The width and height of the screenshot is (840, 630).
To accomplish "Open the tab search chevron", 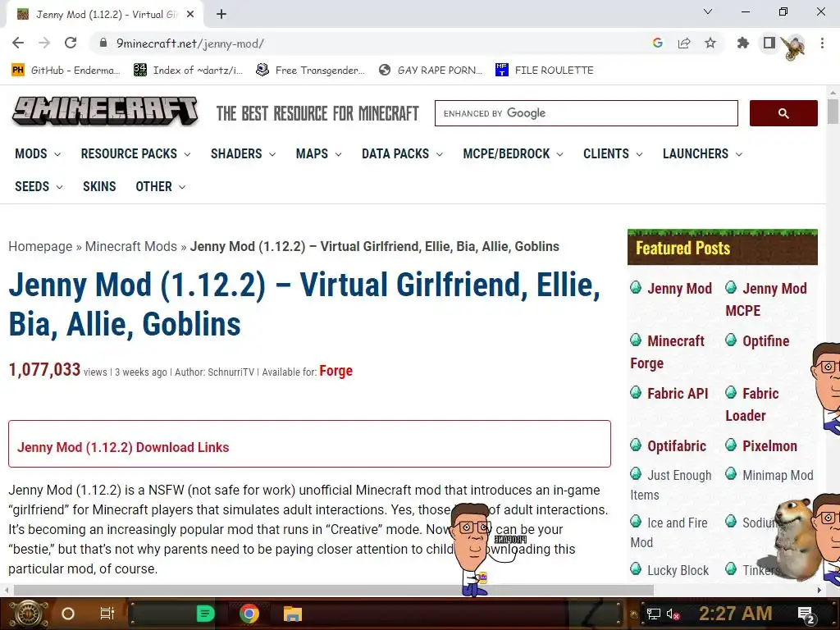I will point(708,11).
